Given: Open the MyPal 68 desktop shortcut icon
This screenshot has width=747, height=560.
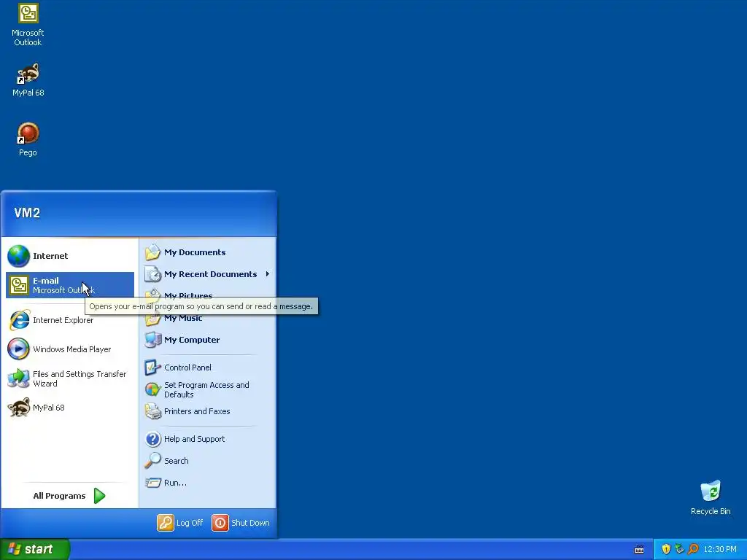Looking at the screenshot, I should click(x=28, y=74).
